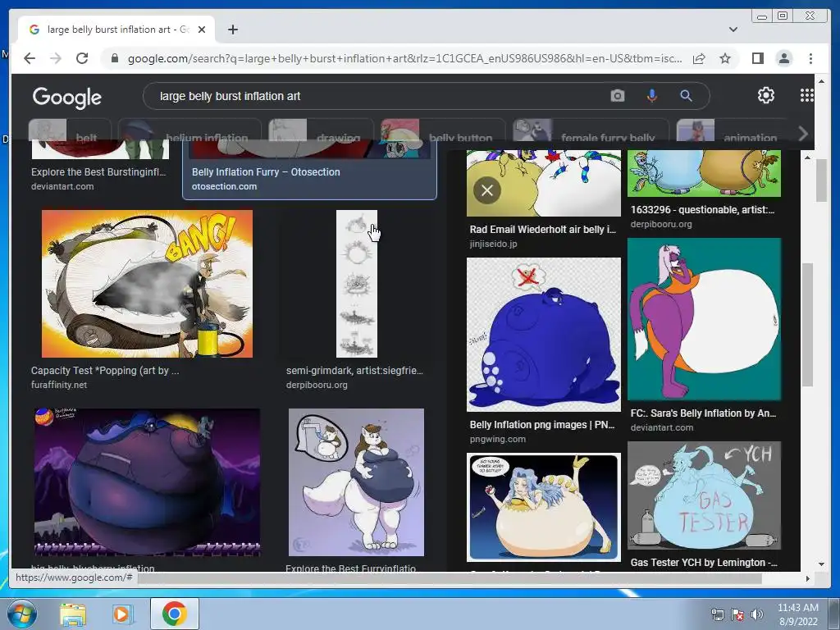Viewport: 840px width, 630px height.
Task: Click the Chrome taskbar button
Action: [174, 614]
